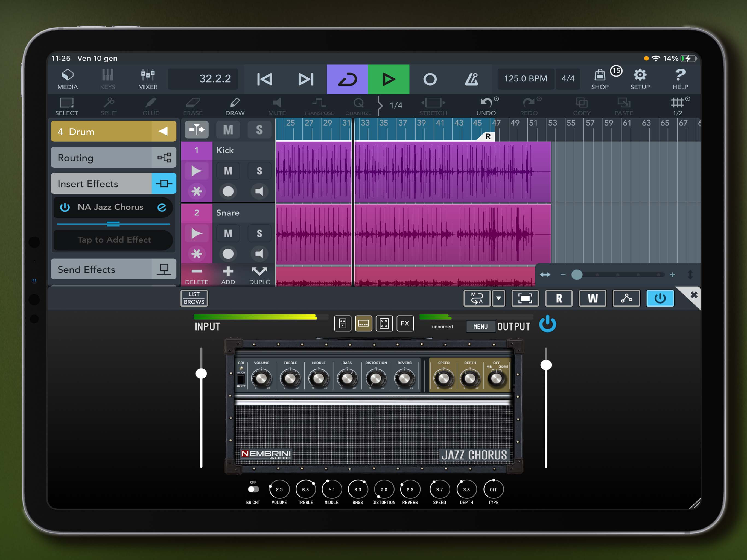The height and width of the screenshot is (560, 747).
Task: Switch to the FX view tab
Action: click(405, 323)
